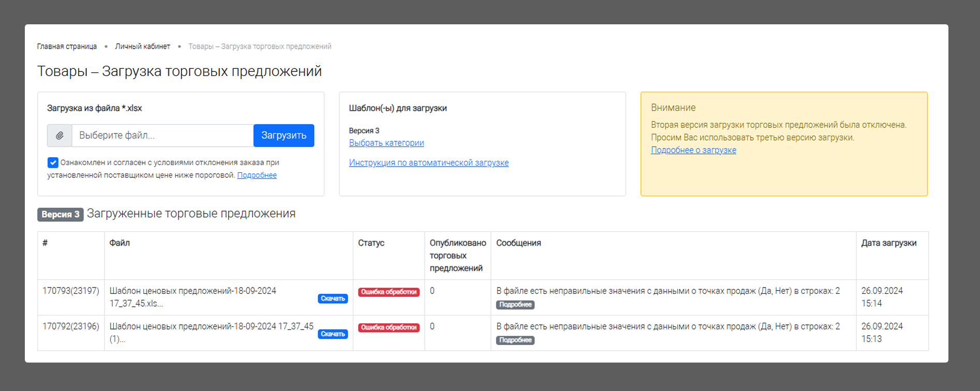
Task: Click the Внимание heading in yellow notice
Action: click(x=673, y=108)
